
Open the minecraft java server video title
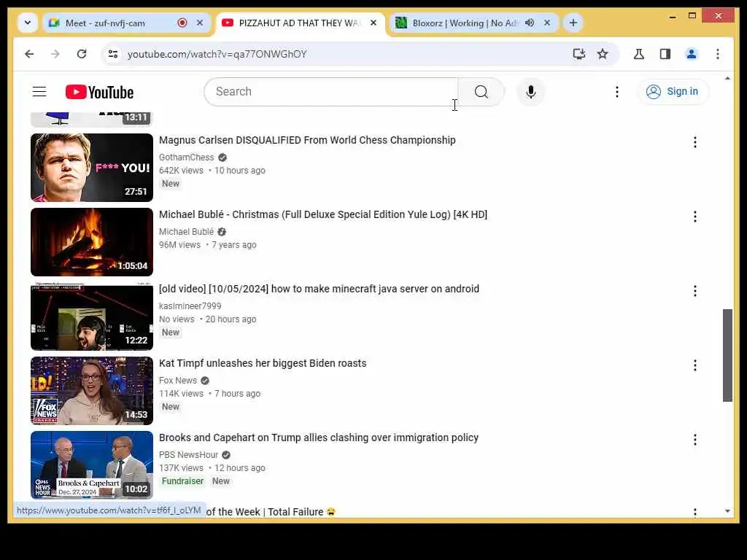coord(320,289)
